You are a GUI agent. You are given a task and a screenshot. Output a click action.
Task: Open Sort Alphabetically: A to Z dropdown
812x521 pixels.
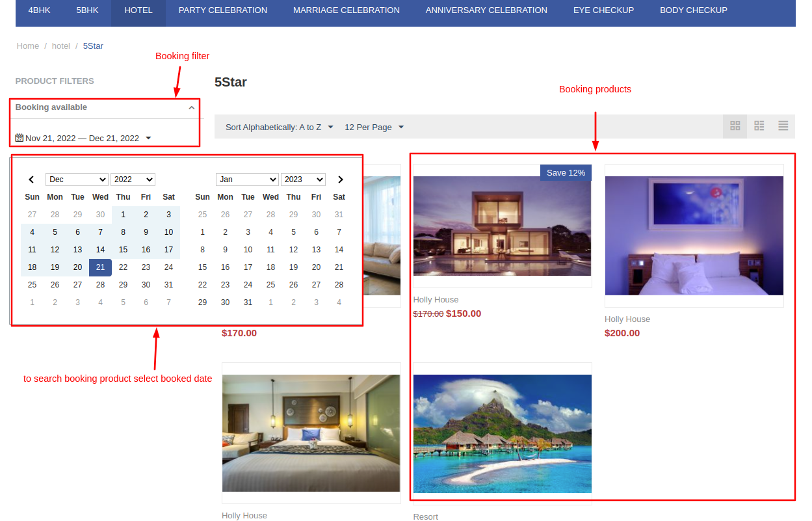[x=279, y=127]
